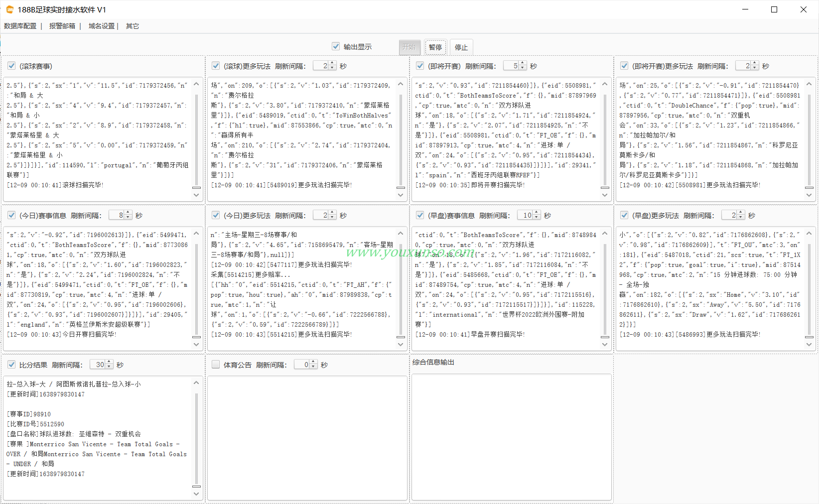Open the 报警邮箱 menu
This screenshot has width=819, height=504.
(62, 26)
